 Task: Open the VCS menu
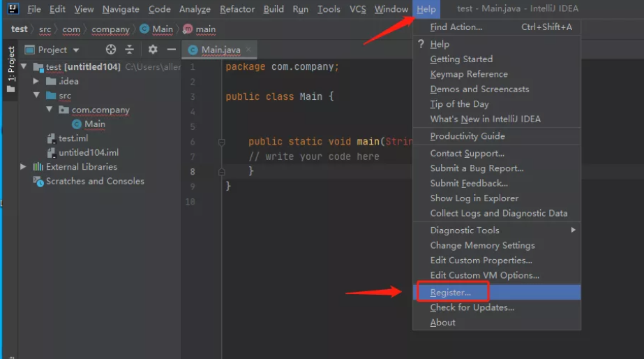pyautogui.click(x=357, y=9)
